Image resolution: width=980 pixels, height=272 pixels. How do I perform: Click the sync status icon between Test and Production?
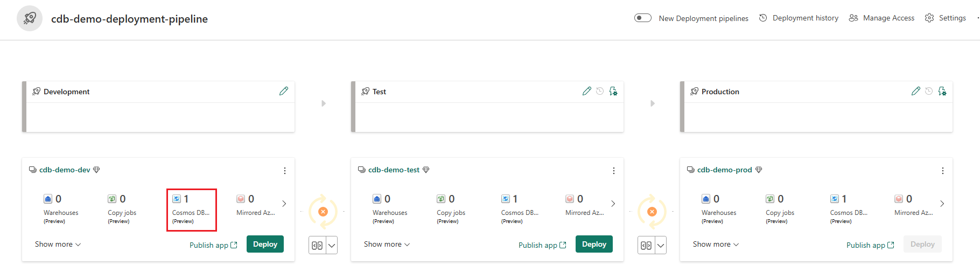(x=652, y=212)
